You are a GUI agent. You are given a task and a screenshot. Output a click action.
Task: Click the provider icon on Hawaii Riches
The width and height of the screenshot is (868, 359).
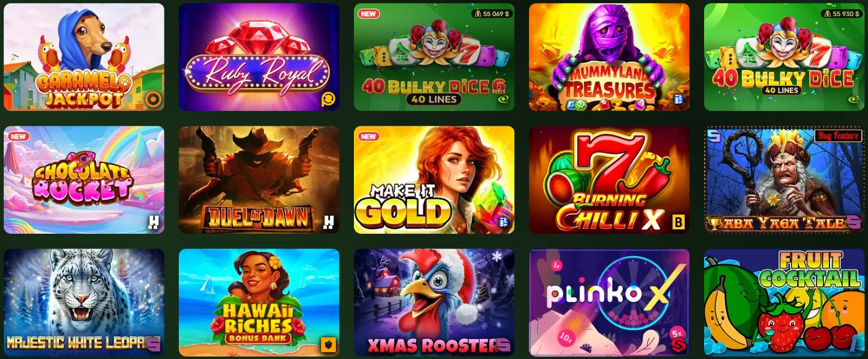328,344
